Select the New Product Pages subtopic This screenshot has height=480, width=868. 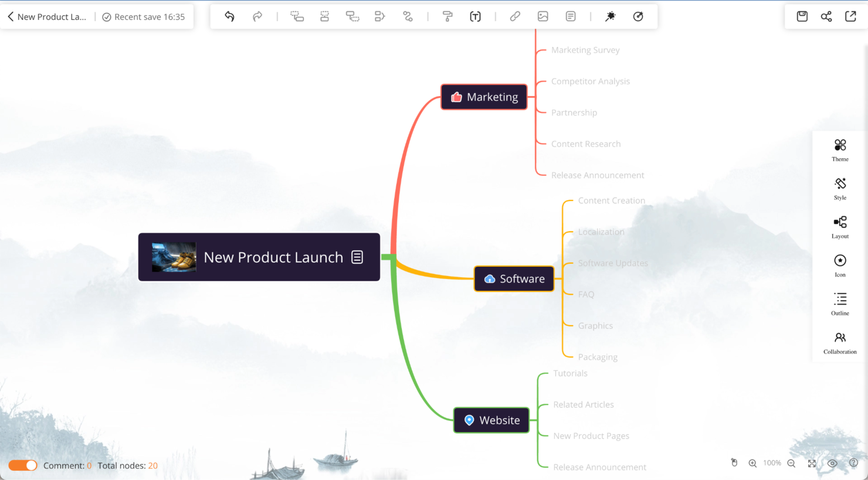pos(591,435)
